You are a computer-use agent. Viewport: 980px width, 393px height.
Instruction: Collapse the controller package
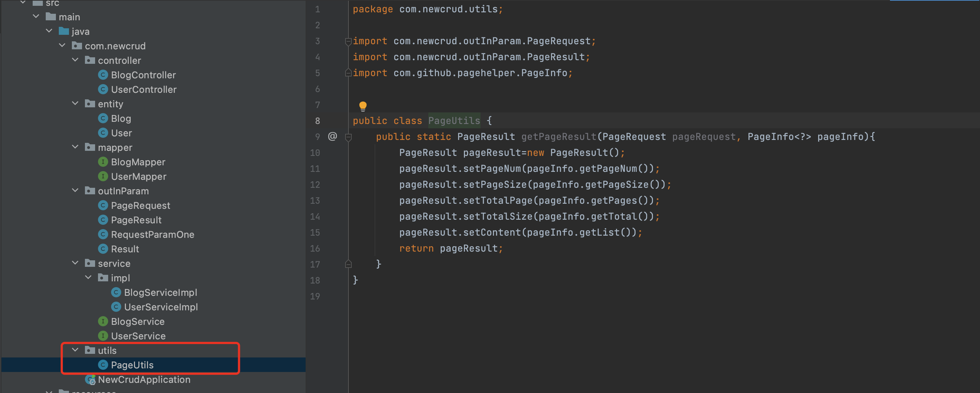[x=75, y=60]
